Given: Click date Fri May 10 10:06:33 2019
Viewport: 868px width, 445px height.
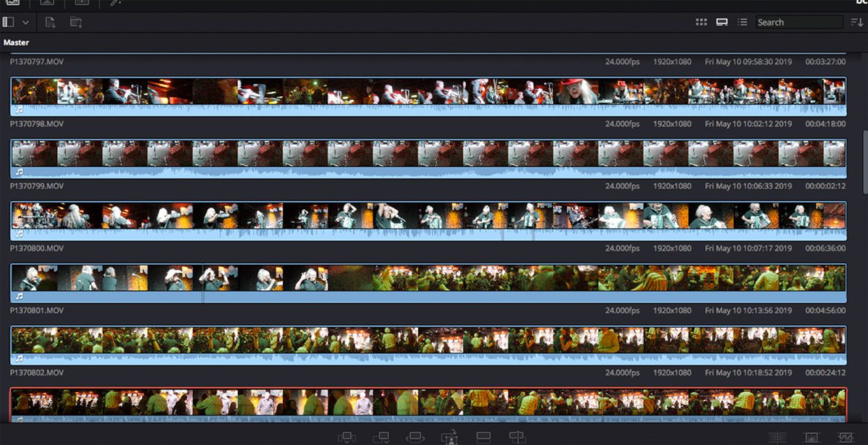Looking at the screenshot, I should click(749, 187).
